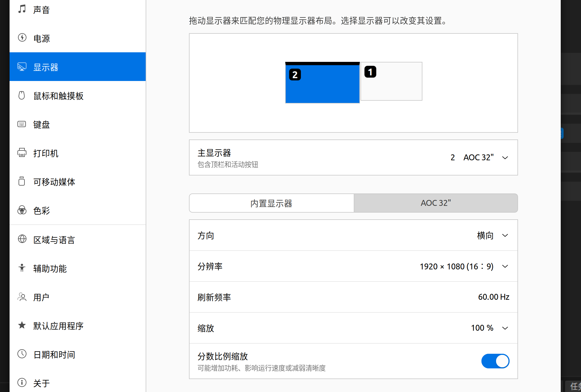Disable the fractional scaling switch
This screenshot has width=581, height=392.
click(x=495, y=361)
